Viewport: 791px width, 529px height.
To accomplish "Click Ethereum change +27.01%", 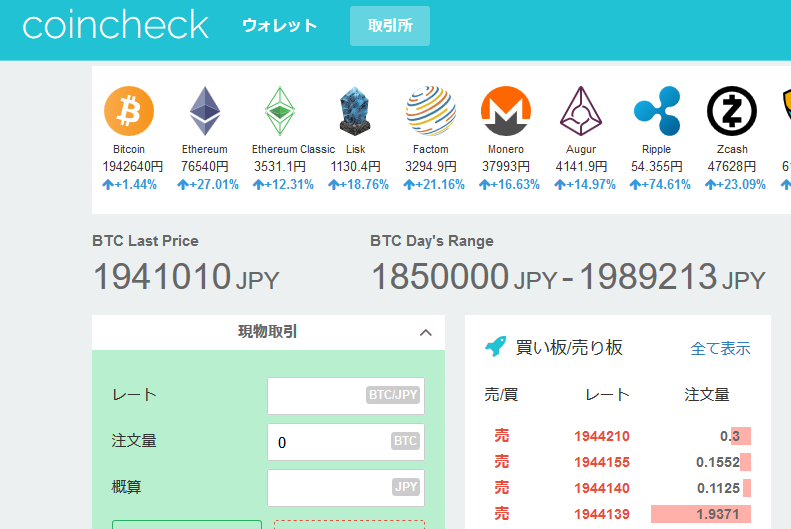I will (x=208, y=185).
